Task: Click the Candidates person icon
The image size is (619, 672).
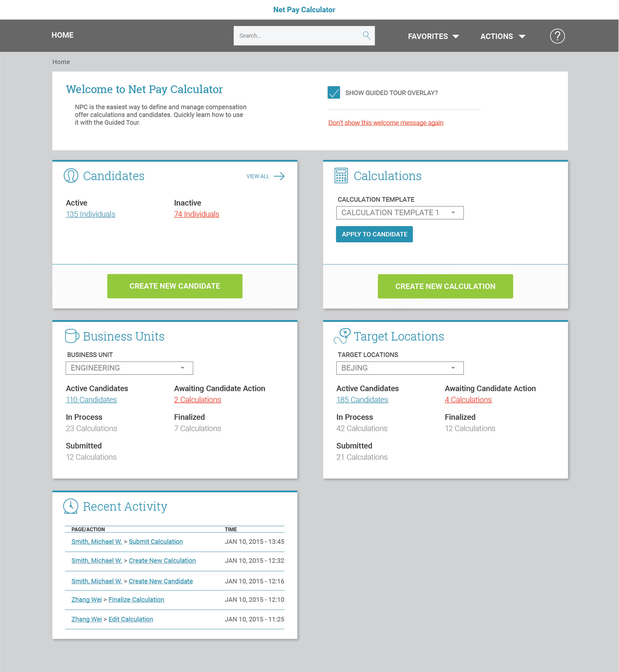Action: (71, 176)
